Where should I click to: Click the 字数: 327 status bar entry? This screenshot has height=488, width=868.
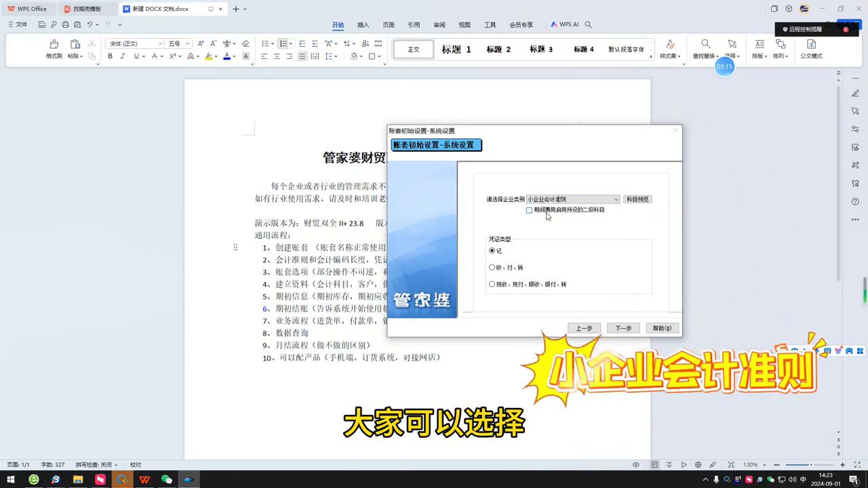53,465
